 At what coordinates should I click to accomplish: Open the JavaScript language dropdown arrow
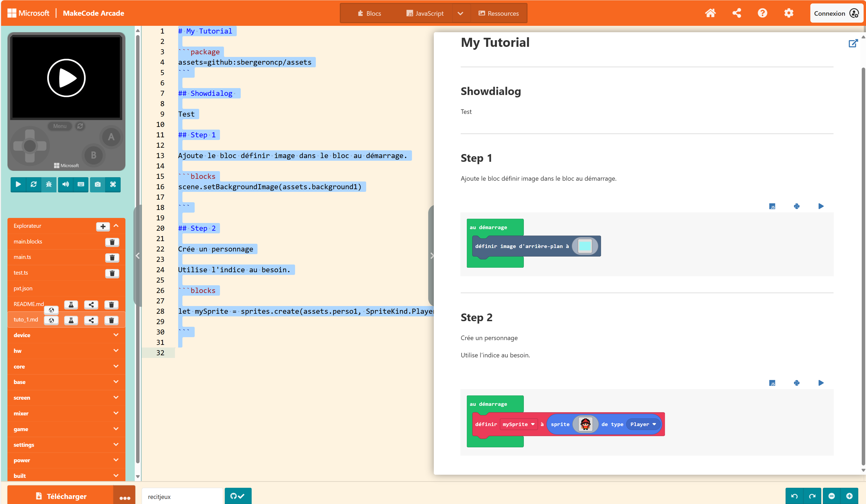(x=460, y=13)
